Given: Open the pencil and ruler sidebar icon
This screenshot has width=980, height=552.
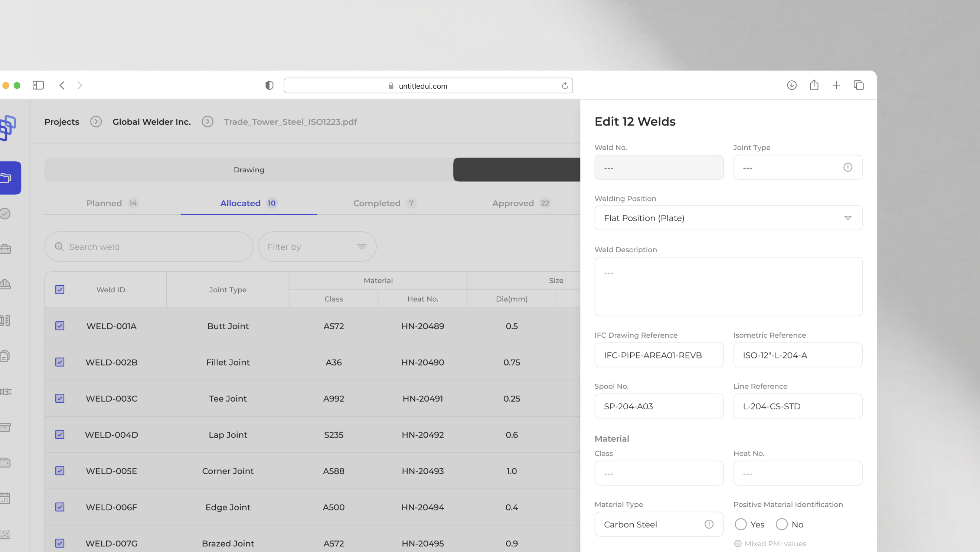Looking at the screenshot, I should [5, 320].
